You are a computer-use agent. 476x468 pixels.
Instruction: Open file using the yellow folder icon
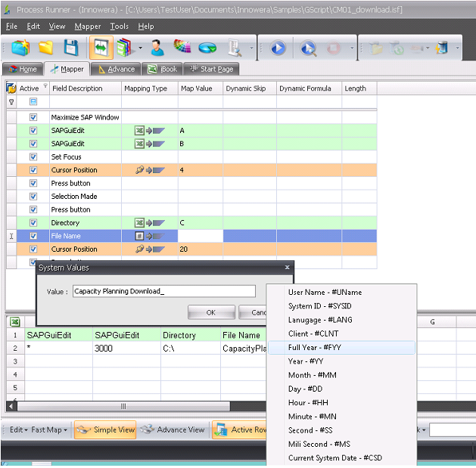coord(46,48)
